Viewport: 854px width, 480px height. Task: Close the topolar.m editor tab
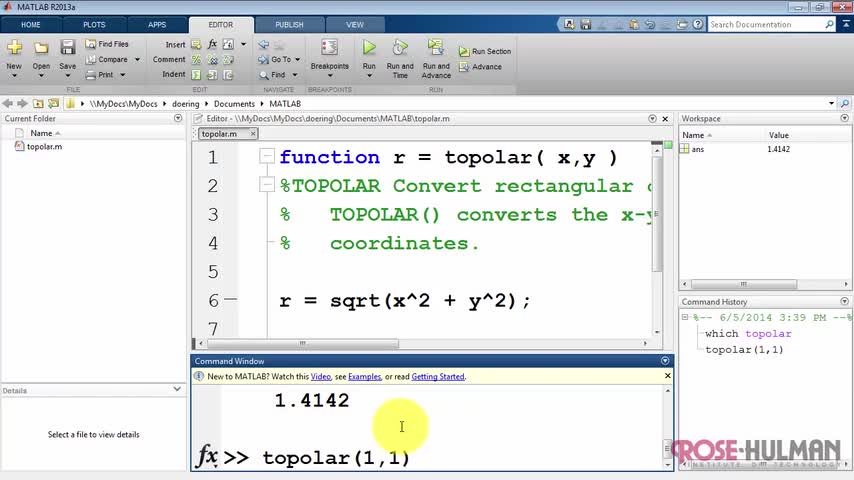(x=253, y=133)
